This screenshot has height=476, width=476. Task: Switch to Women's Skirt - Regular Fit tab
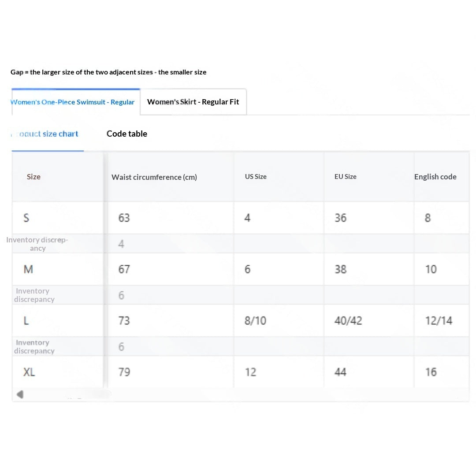[x=193, y=102]
